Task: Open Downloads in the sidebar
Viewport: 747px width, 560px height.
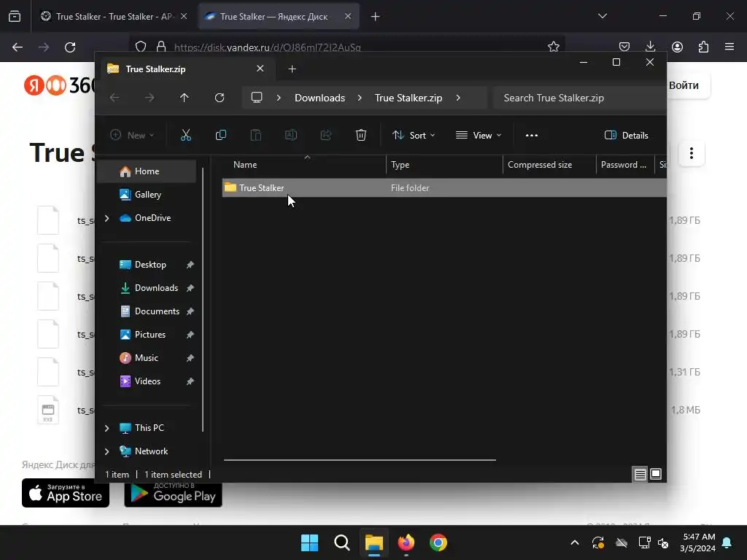Action: coord(156,287)
